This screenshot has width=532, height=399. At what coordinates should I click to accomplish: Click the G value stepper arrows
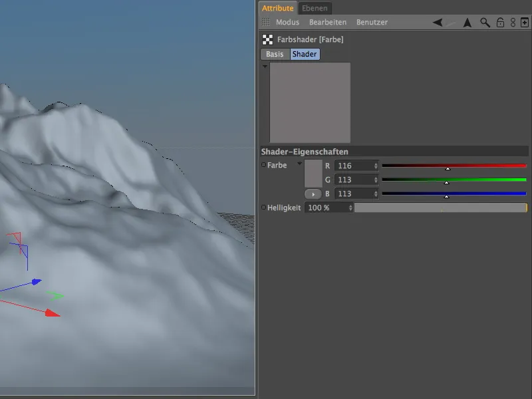point(376,180)
